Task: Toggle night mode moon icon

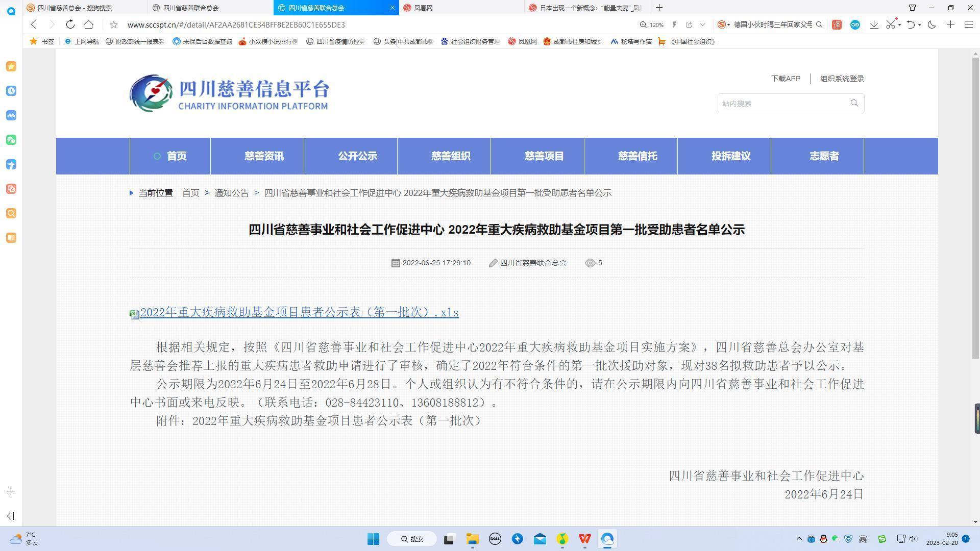Action: click(x=932, y=24)
